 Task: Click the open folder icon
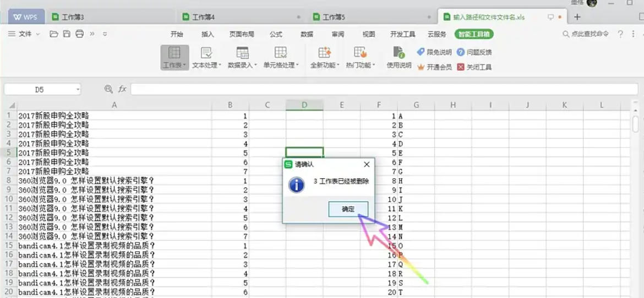[x=54, y=34]
